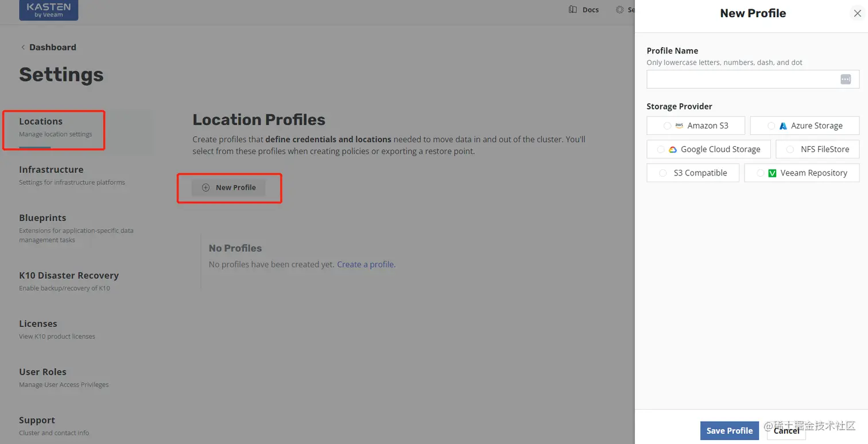This screenshot has width=868, height=444.
Task: Click the password manager icon in Profile Name field
Action: point(846,80)
